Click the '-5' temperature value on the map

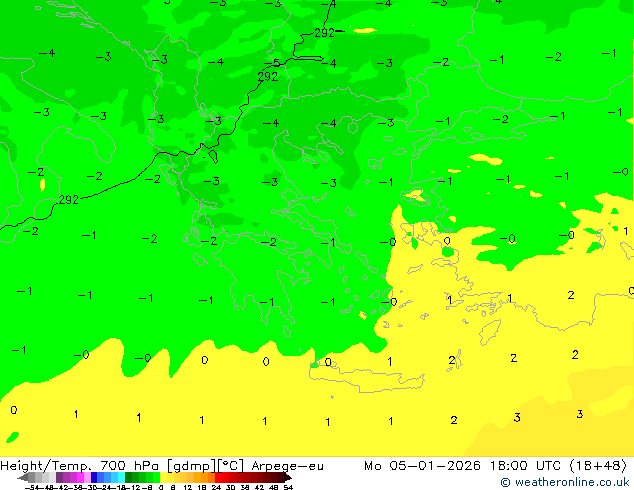273,63
